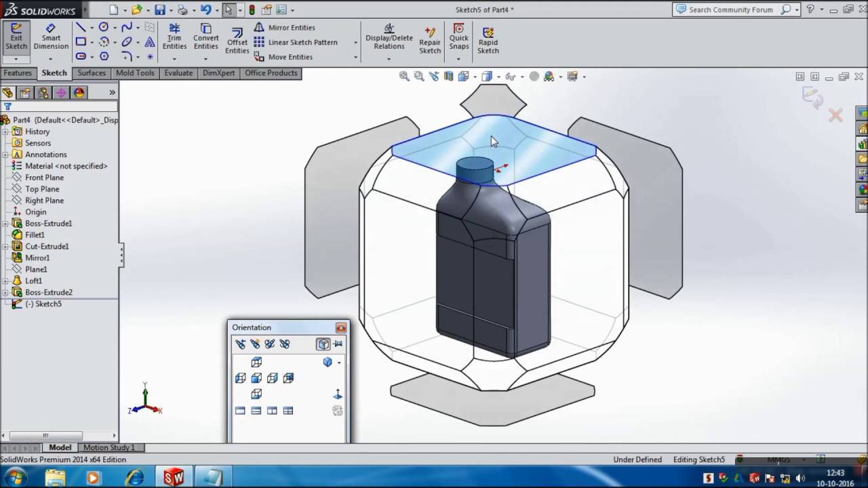This screenshot has height=488, width=868.
Task: Select Sketch5 in the feature tree
Action: [42, 304]
